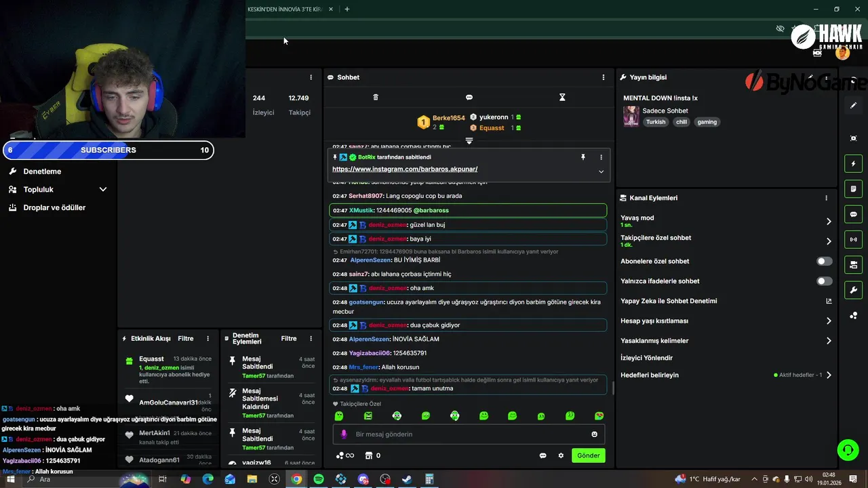Open Kanal Eylemleri three-dot menu

pos(826,198)
